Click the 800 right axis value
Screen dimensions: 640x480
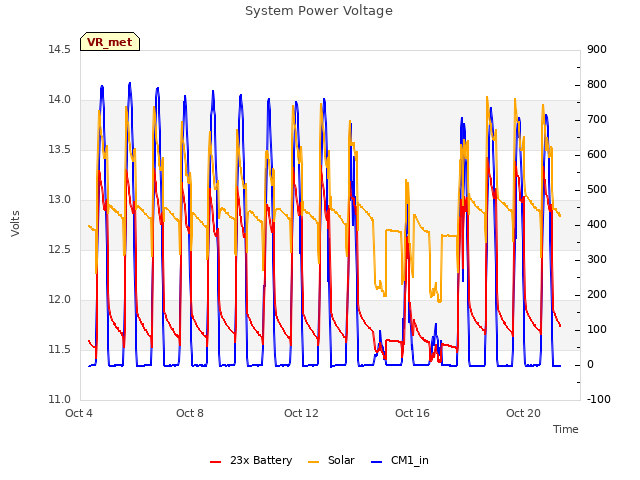point(597,85)
